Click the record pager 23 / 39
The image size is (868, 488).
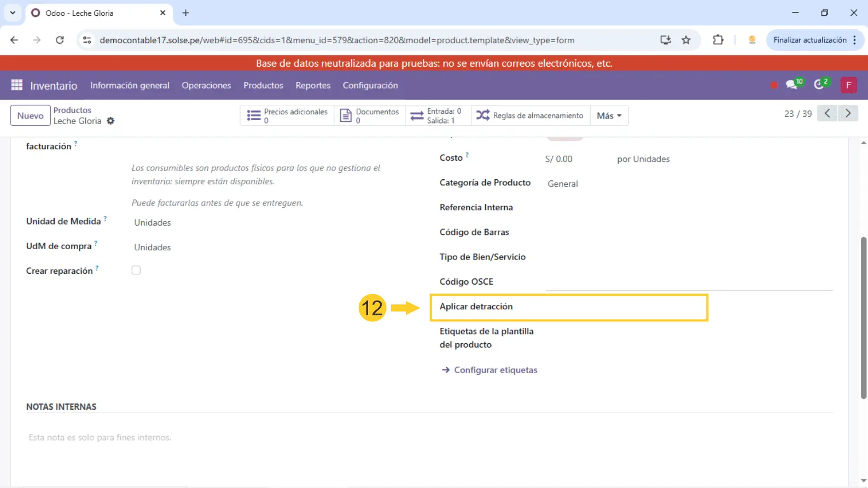(x=798, y=114)
